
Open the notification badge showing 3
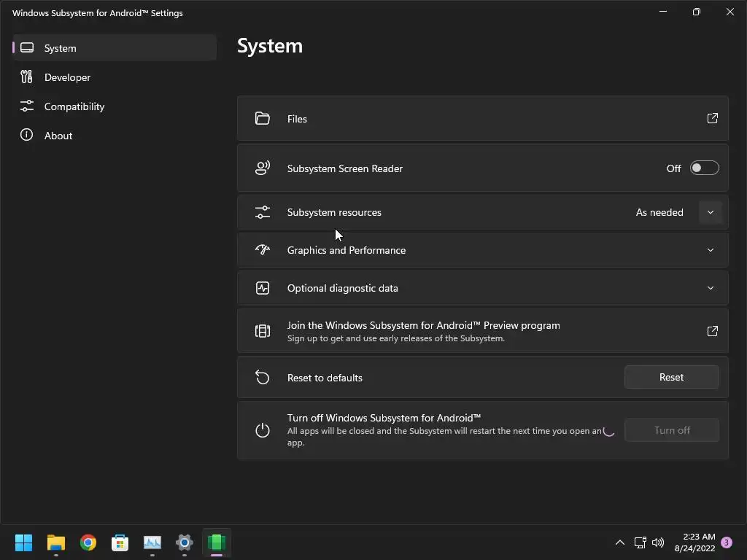point(727,542)
